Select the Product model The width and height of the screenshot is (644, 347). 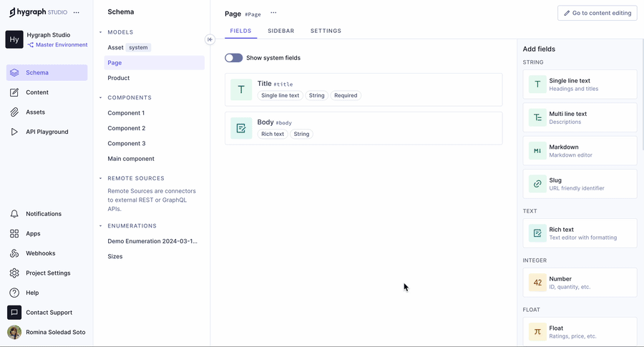(x=119, y=78)
